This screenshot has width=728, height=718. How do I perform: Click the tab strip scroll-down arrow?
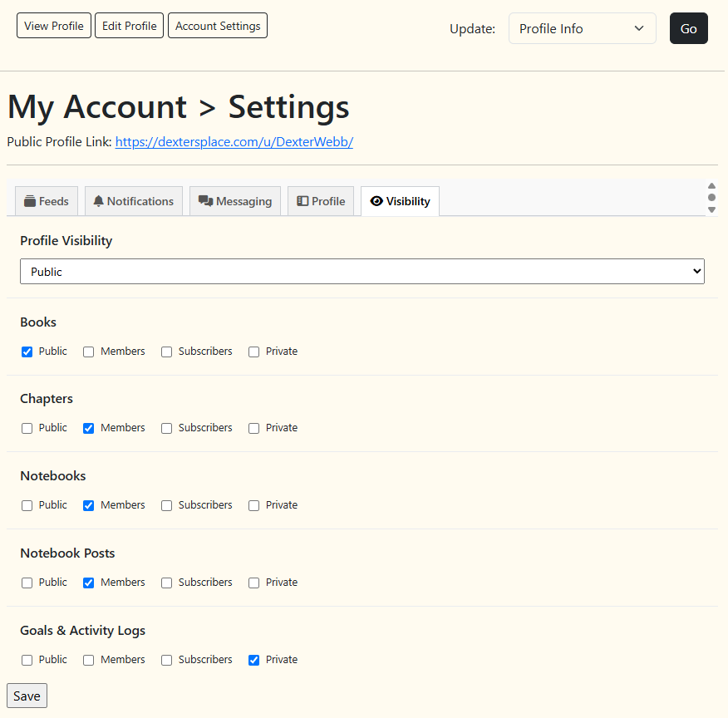click(711, 209)
